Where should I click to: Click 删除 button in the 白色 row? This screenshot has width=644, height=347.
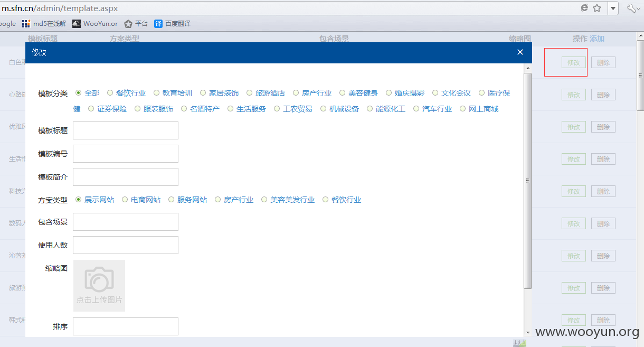pyautogui.click(x=603, y=62)
